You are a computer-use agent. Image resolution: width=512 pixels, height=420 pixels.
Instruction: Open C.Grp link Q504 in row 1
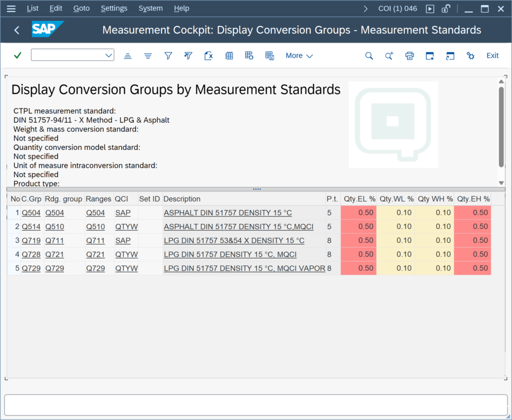click(x=31, y=213)
